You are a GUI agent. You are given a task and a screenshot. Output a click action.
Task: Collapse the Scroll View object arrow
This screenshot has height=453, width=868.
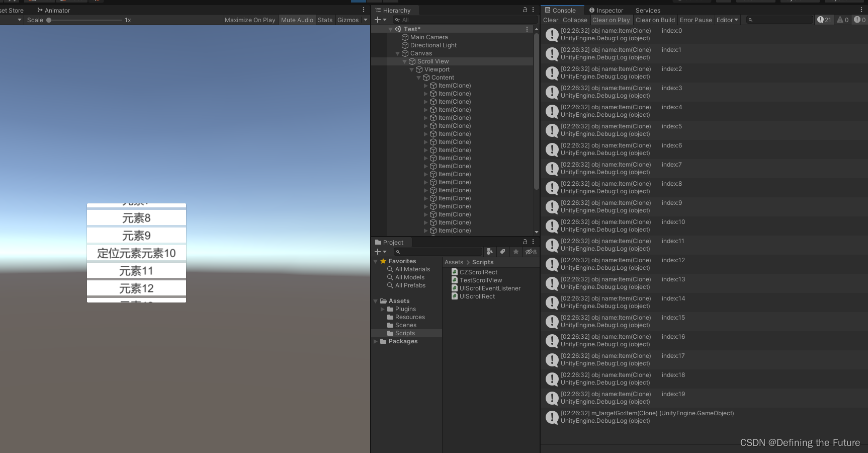tap(405, 61)
